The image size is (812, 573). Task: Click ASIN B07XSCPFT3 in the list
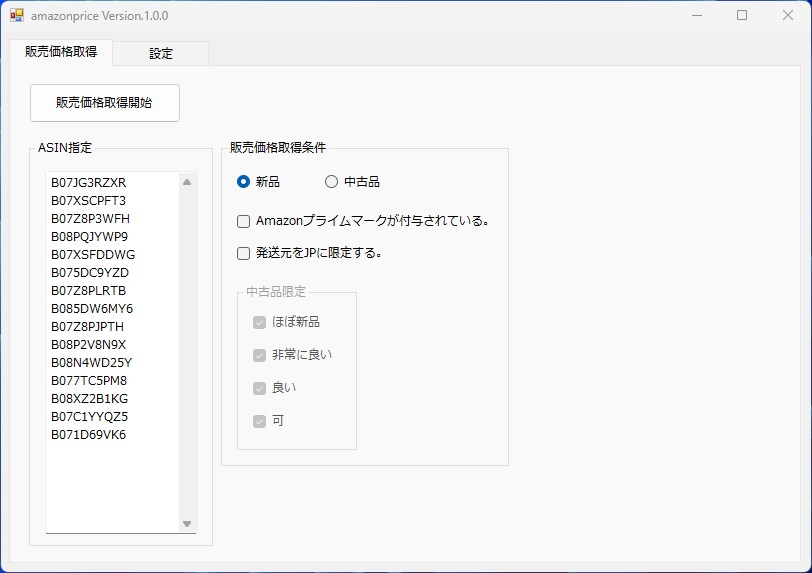(x=89, y=201)
